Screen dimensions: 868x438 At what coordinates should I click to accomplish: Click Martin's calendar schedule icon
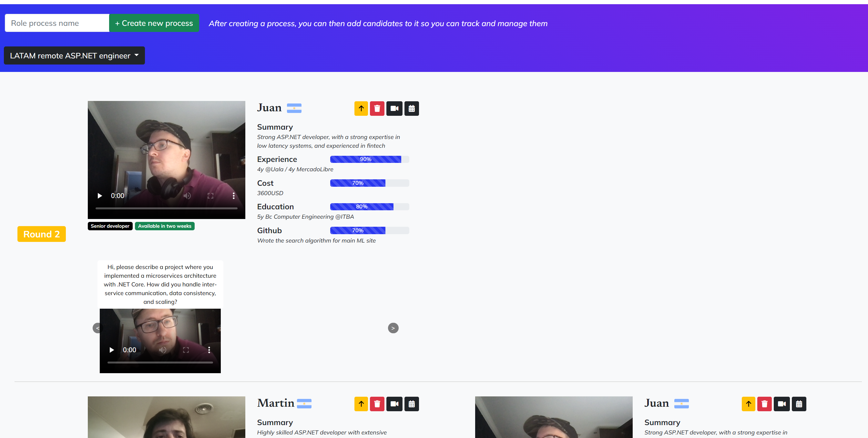coord(412,404)
